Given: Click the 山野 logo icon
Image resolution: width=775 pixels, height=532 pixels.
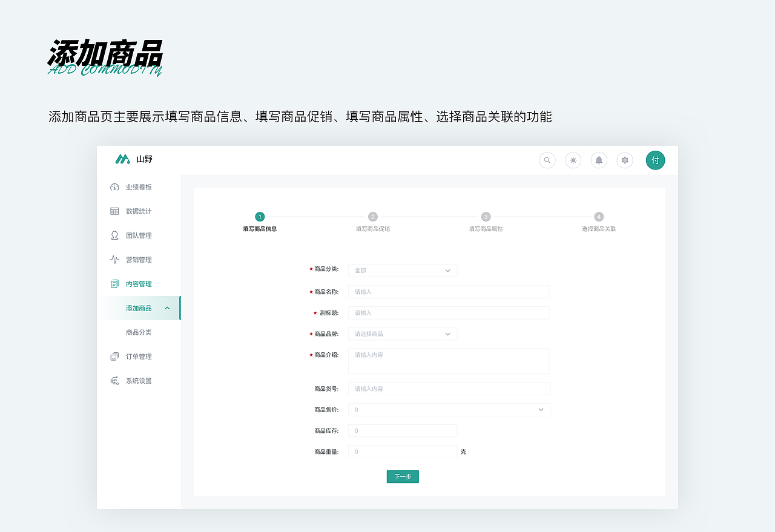Looking at the screenshot, I should [123, 159].
